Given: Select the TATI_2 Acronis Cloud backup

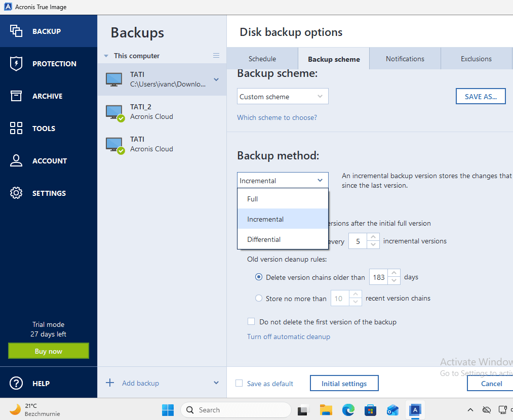Looking at the screenshot, I should tap(162, 112).
